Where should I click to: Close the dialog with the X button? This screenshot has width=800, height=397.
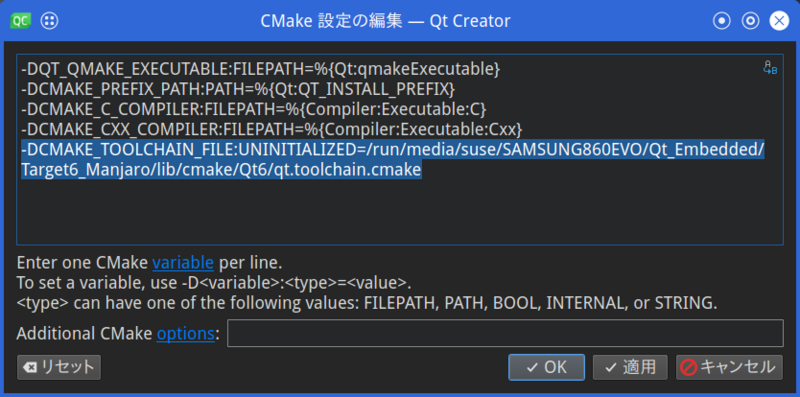click(779, 21)
